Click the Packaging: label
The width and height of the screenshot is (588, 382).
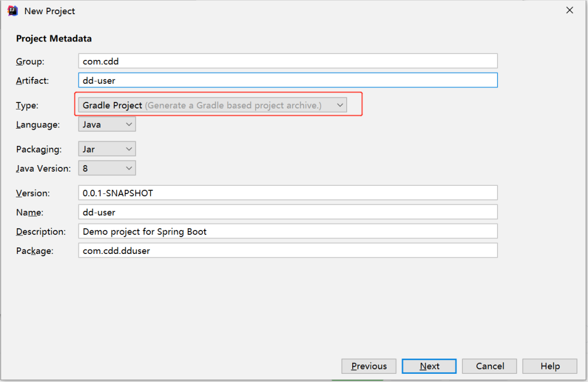point(39,149)
